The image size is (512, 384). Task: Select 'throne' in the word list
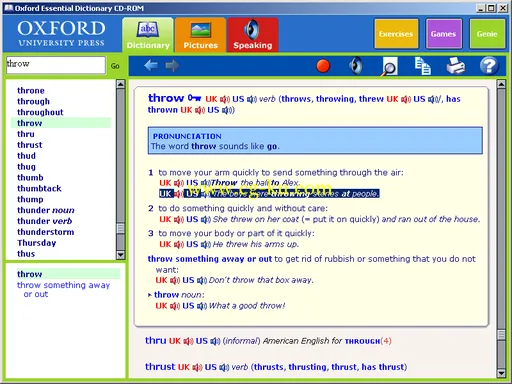coord(31,91)
